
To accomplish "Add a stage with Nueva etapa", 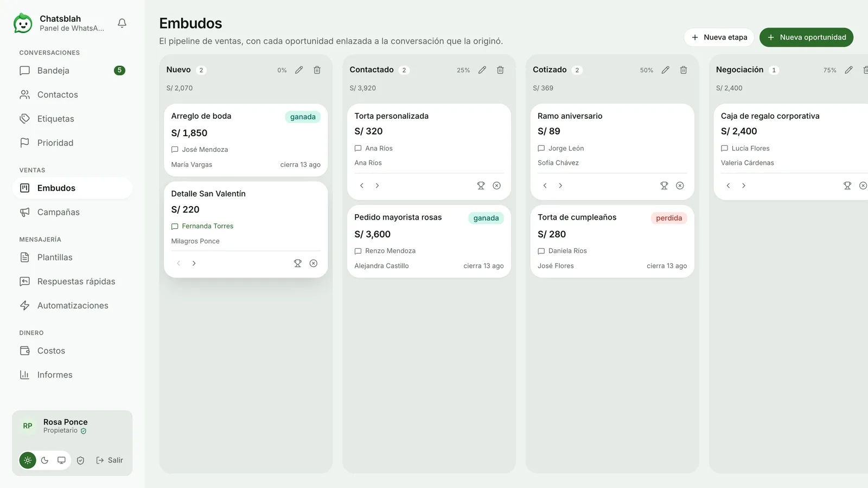I will 719,37.
